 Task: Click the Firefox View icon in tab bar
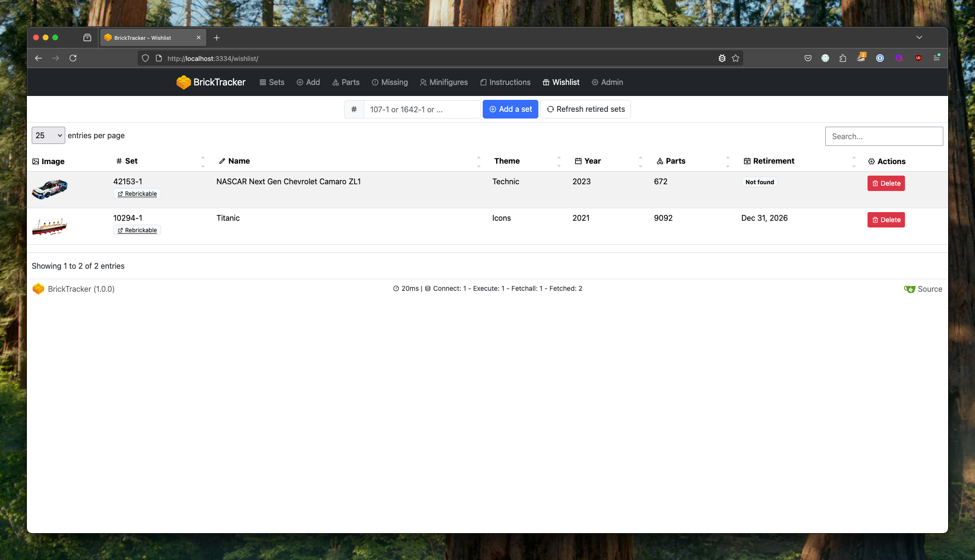tap(87, 37)
